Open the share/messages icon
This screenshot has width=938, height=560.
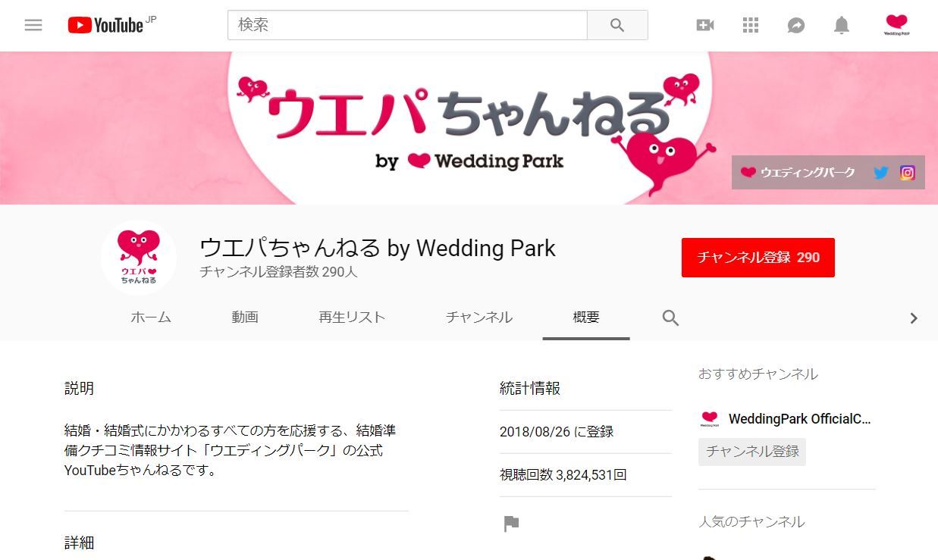coord(796,25)
